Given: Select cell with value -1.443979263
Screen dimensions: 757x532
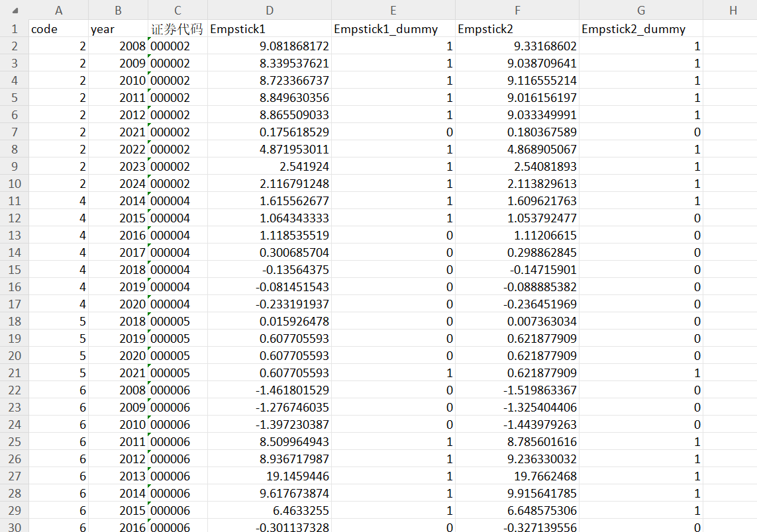Looking at the screenshot, I should tap(517, 424).
